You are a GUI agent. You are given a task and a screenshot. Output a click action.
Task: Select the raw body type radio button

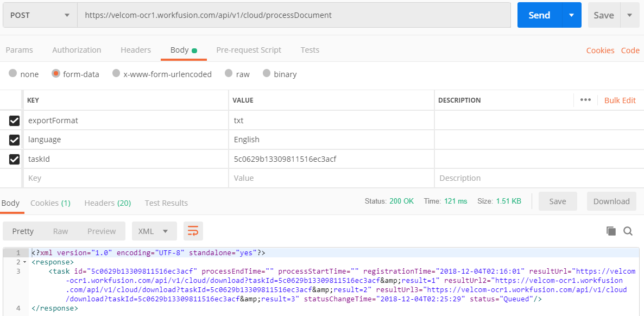[229, 73]
